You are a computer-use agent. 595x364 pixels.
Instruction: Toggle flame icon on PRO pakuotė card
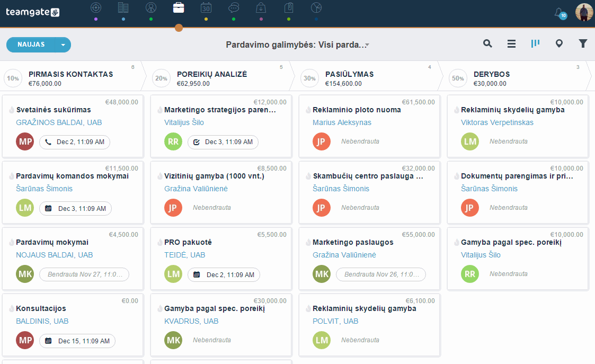[x=160, y=243]
